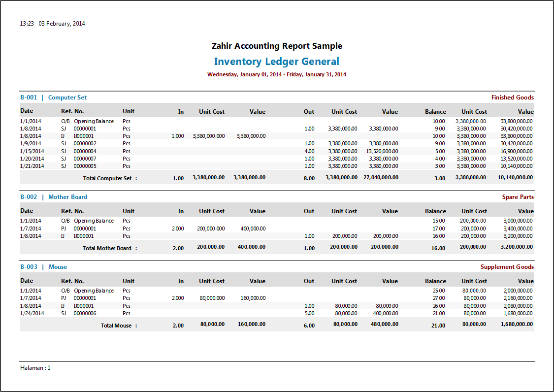Click Mother Board opening balance value 3,000,000.00
554x392 pixels.
[x=518, y=221]
